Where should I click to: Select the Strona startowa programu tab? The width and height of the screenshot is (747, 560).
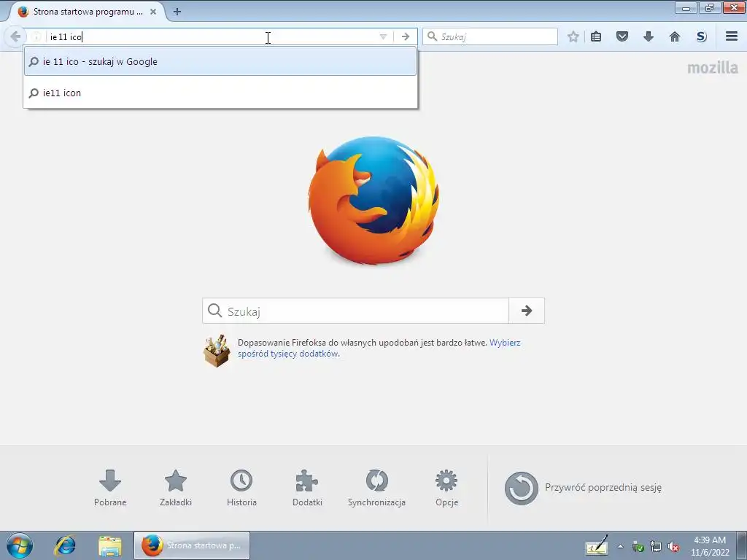86,12
